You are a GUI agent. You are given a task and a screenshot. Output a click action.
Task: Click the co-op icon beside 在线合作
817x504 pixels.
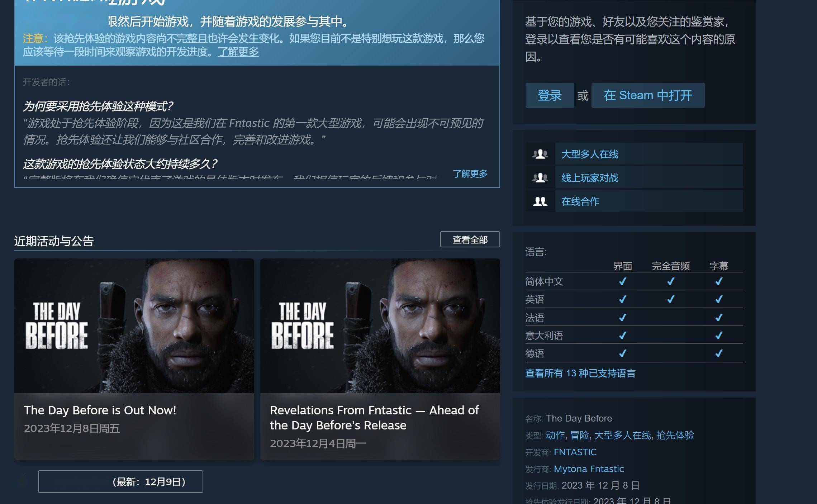click(x=540, y=201)
